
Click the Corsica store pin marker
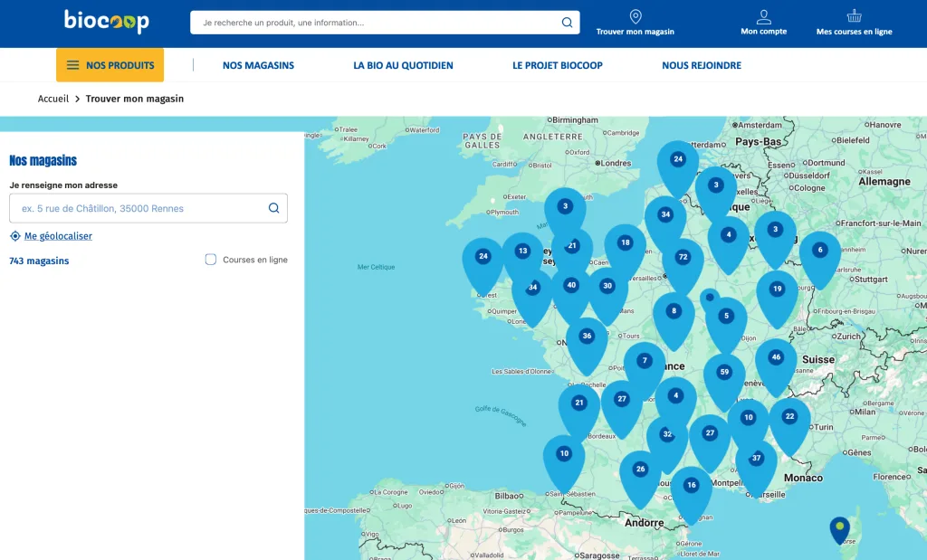[840, 527]
